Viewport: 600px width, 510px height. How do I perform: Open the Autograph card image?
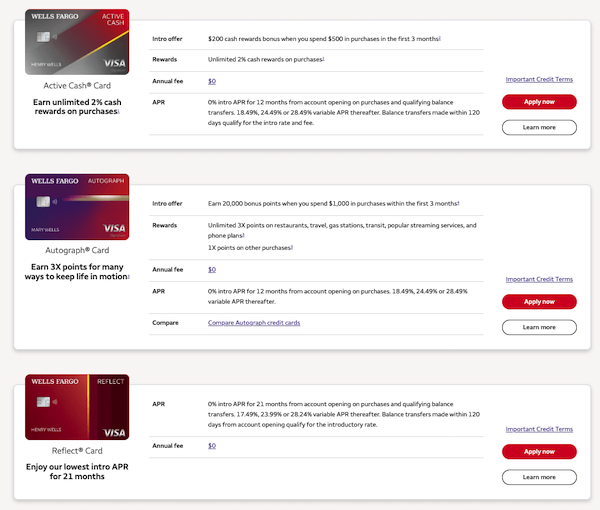77,207
